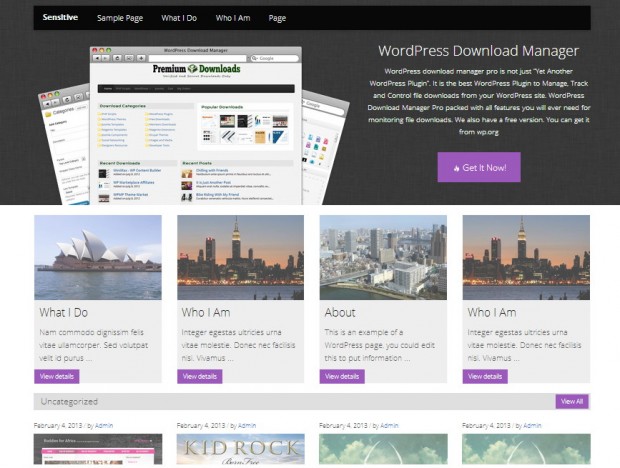The image size is (620, 468).
Task: Open the KID ROCK post thumbnail
Action: point(240,449)
